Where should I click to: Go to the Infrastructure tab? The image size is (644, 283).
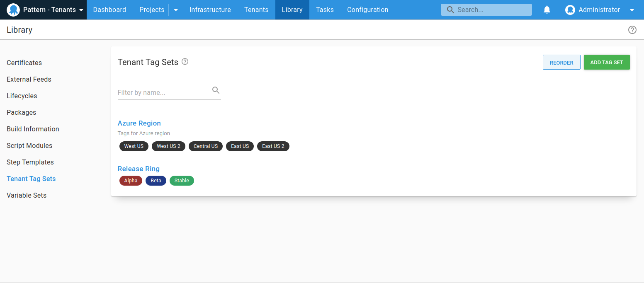pyautogui.click(x=210, y=10)
